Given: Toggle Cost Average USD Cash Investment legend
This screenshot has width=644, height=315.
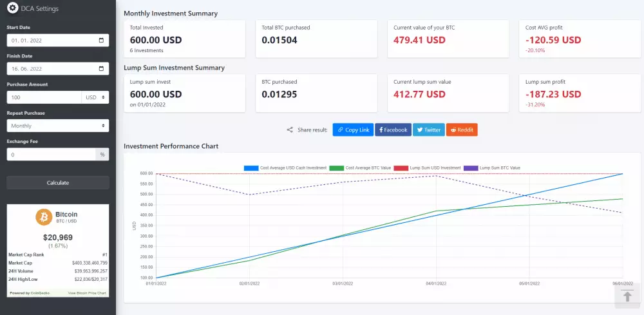Looking at the screenshot, I should pos(285,168).
